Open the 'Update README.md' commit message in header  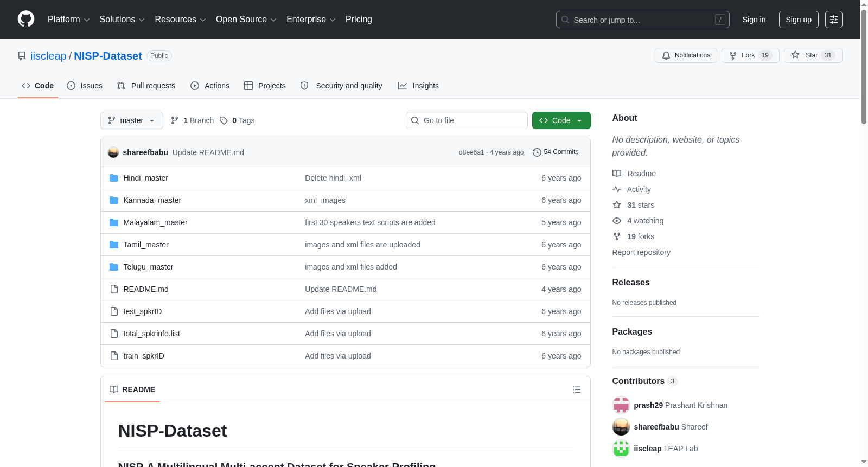click(x=208, y=152)
